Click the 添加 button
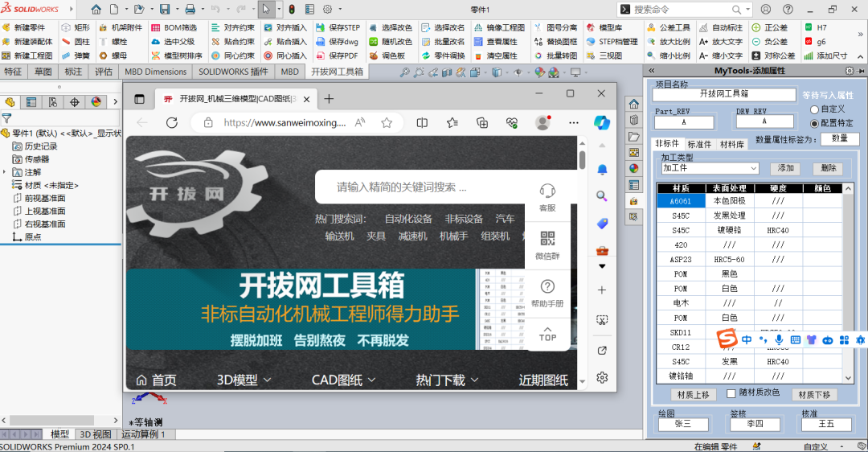Viewport: 868px width, 452px height. (785, 168)
